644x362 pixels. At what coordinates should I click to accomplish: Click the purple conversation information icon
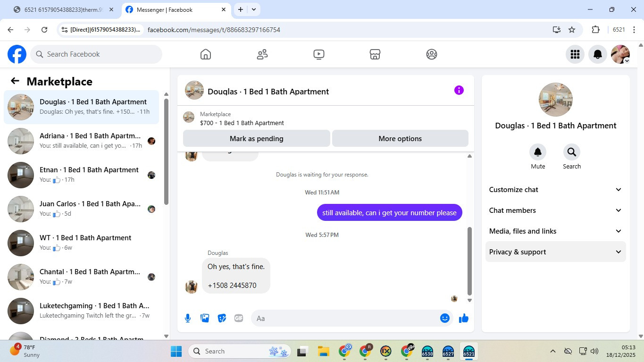tap(459, 90)
